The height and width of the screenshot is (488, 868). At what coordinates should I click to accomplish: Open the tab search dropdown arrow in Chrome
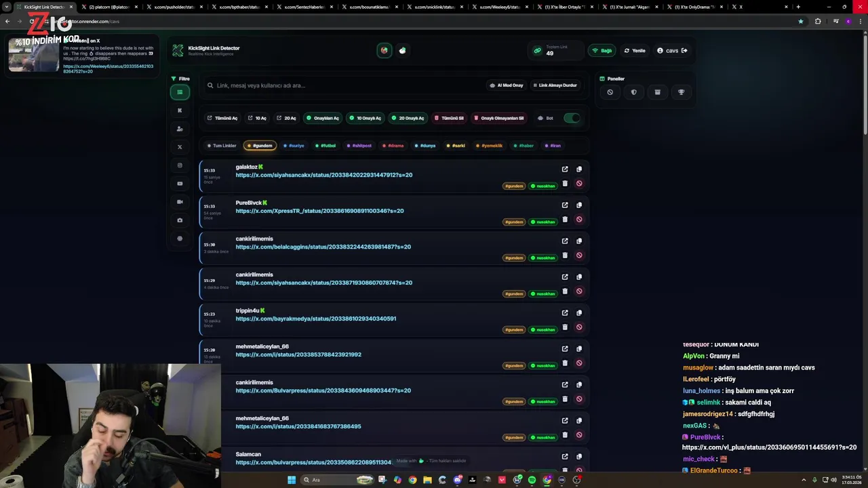(x=7, y=7)
